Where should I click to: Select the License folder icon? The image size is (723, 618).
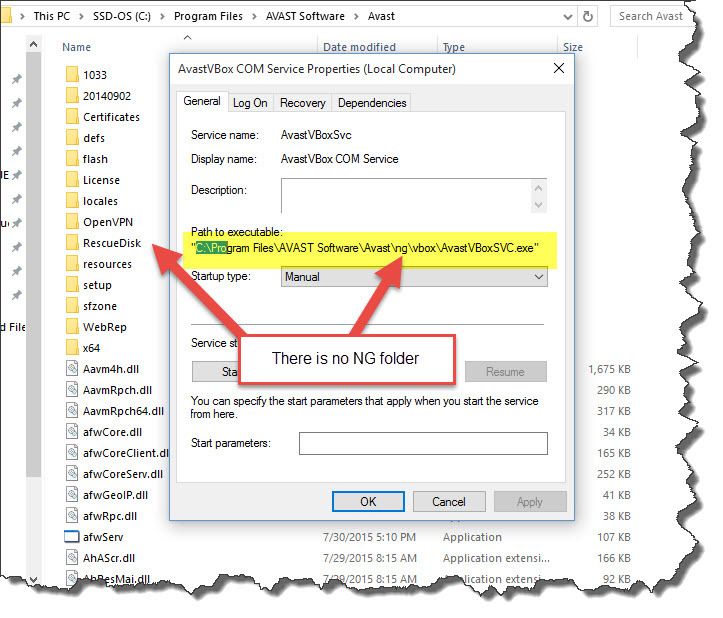pos(72,180)
